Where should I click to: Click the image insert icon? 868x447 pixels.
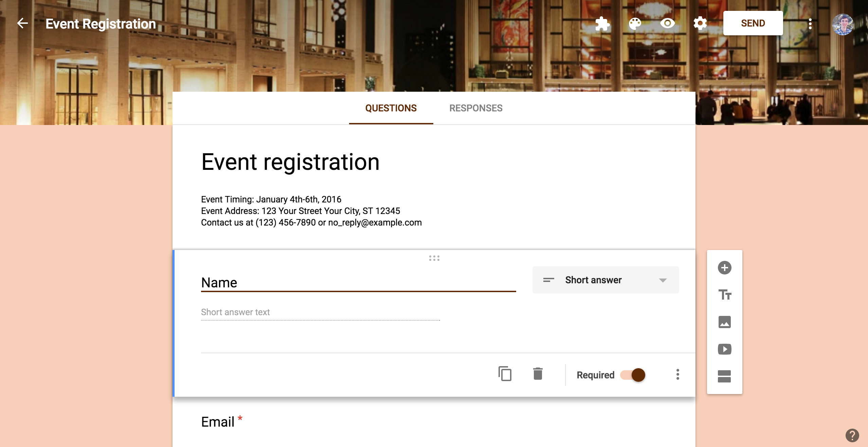725,322
